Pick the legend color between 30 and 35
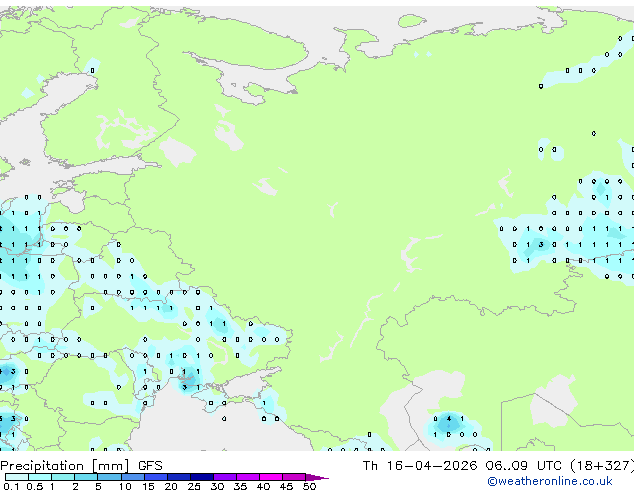This screenshot has width=634, height=490. click(x=225, y=477)
